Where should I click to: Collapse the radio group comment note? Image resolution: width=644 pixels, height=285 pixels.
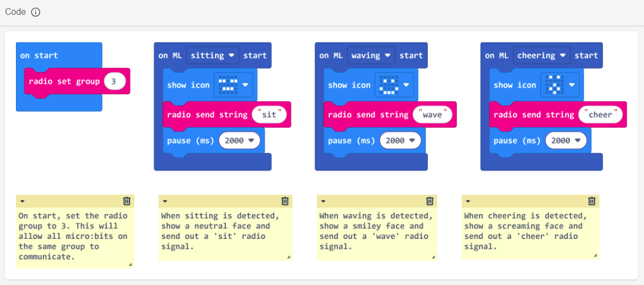coord(22,202)
